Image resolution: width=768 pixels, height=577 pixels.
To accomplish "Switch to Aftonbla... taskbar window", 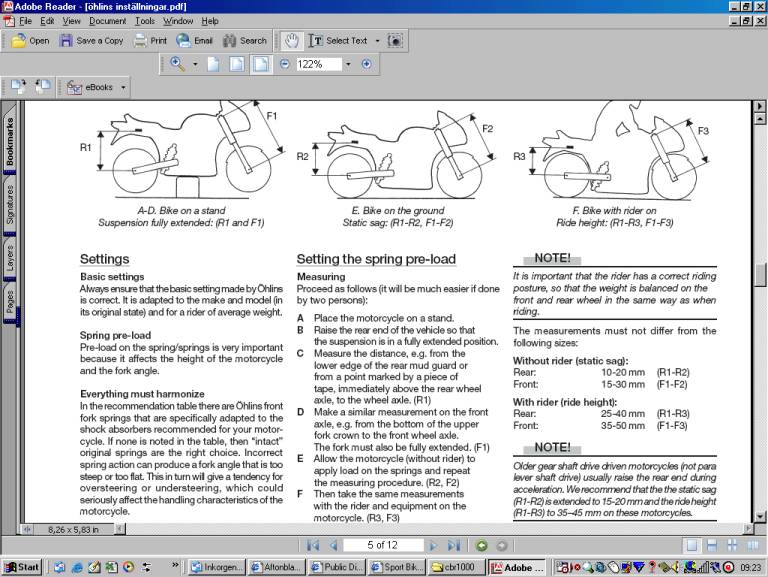I will pyautogui.click(x=277, y=567).
